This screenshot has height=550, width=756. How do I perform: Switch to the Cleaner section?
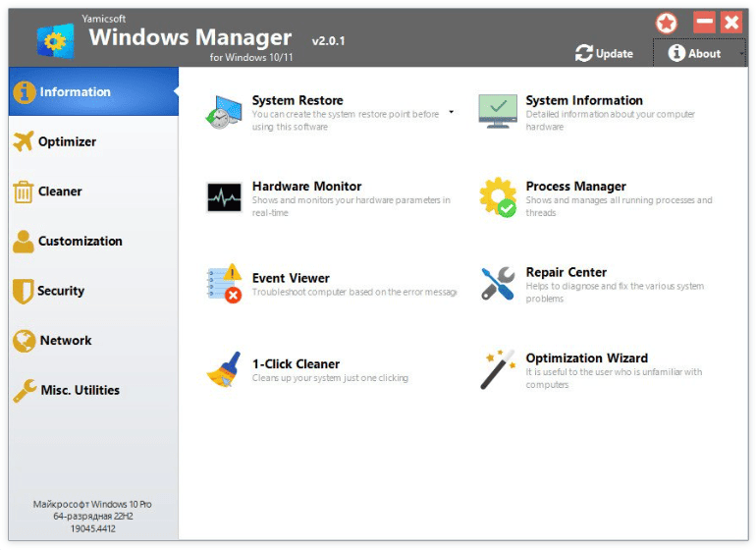[x=93, y=192]
